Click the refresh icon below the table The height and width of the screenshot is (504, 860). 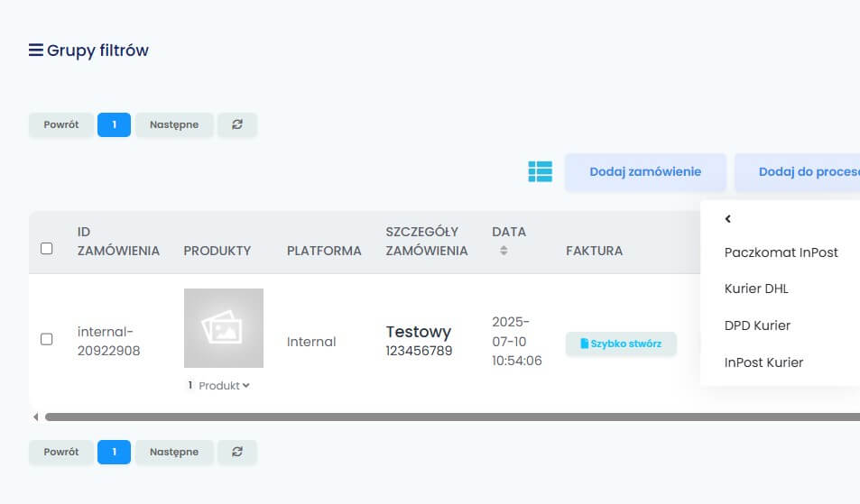[x=237, y=452]
